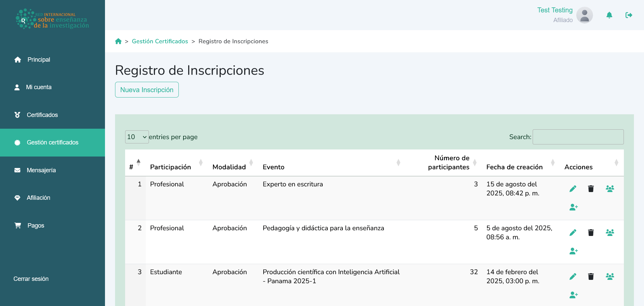Delete the Pedagogía y didáctica inscription

591,233
